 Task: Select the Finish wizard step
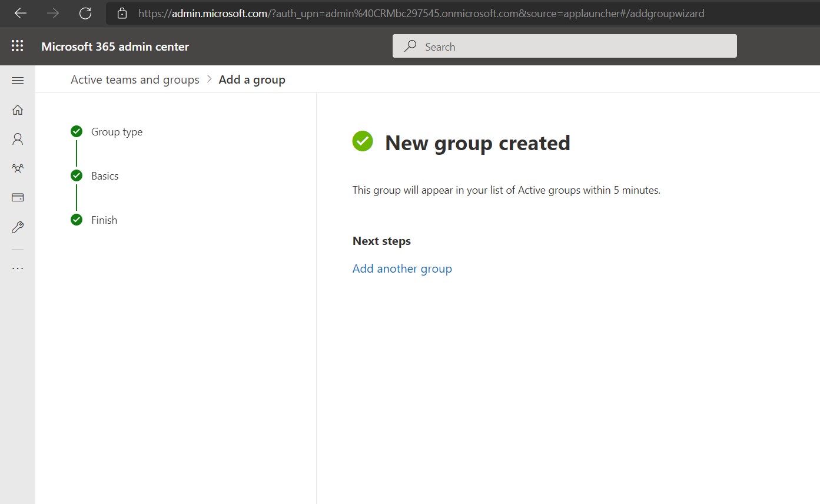click(x=104, y=220)
